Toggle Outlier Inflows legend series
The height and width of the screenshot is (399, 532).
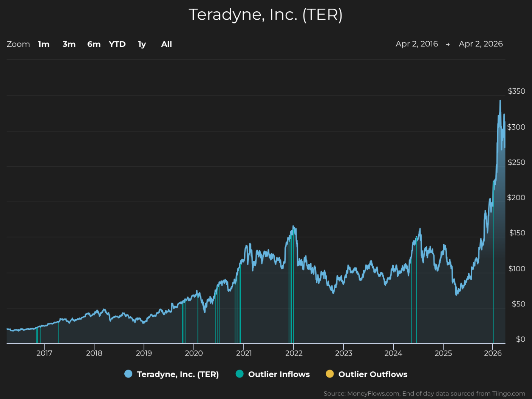[273, 374]
